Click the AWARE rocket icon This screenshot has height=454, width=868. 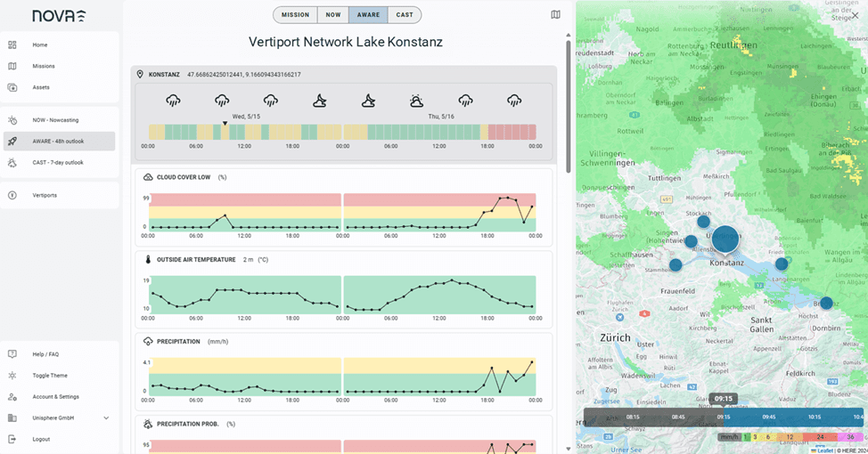point(12,141)
